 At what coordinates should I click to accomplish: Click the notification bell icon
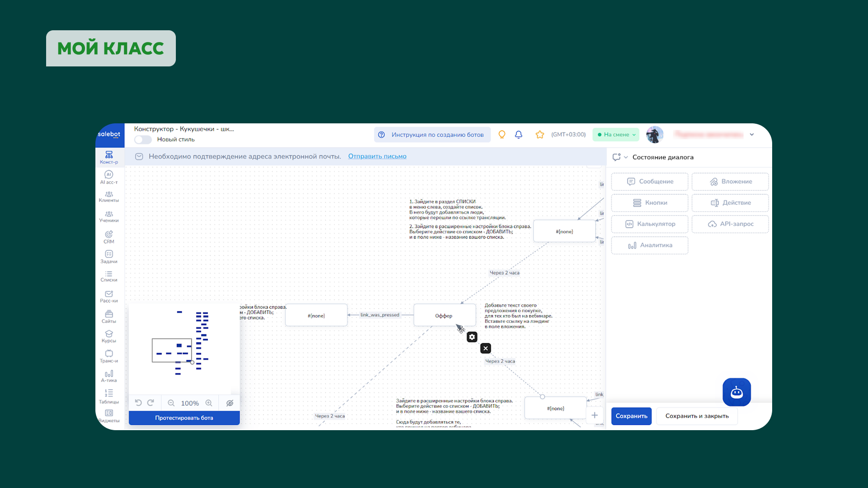[519, 134]
